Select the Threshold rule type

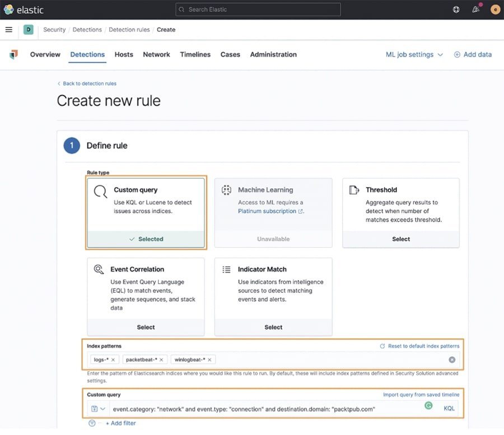point(400,239)
